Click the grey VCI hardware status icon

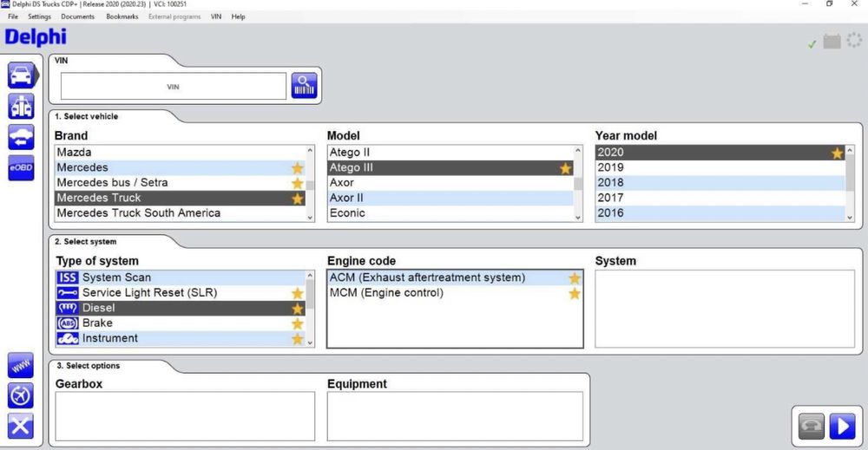pos(832,41)
